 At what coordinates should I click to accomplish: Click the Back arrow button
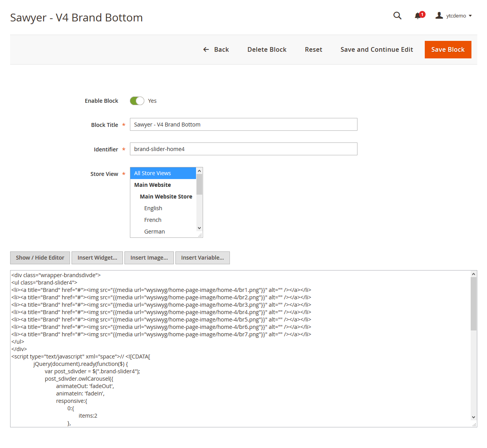click(x=216, y=49)
